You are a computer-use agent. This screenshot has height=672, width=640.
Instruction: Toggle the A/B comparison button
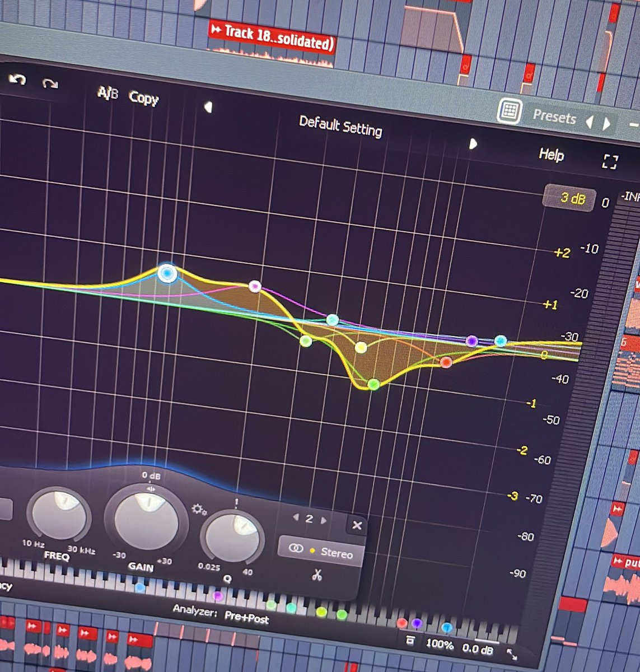(x=108, y=93)
